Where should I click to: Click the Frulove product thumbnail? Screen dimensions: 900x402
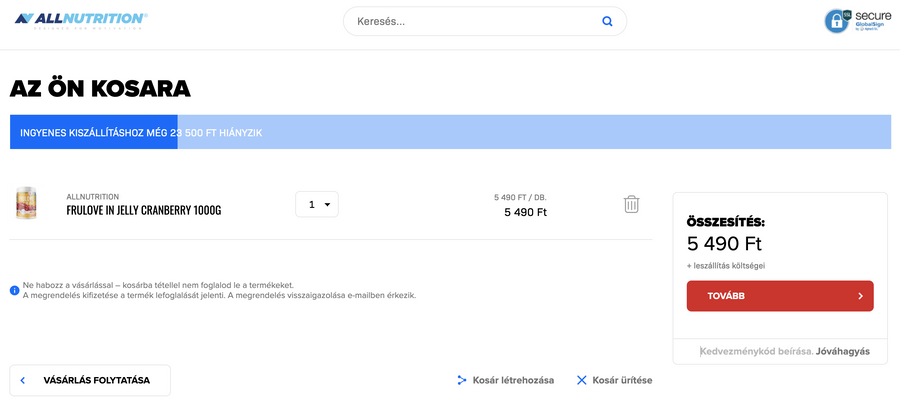point(26,204)
